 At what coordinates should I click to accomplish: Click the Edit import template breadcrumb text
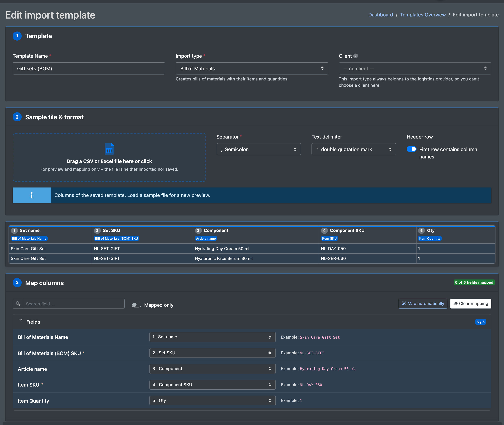475,15
